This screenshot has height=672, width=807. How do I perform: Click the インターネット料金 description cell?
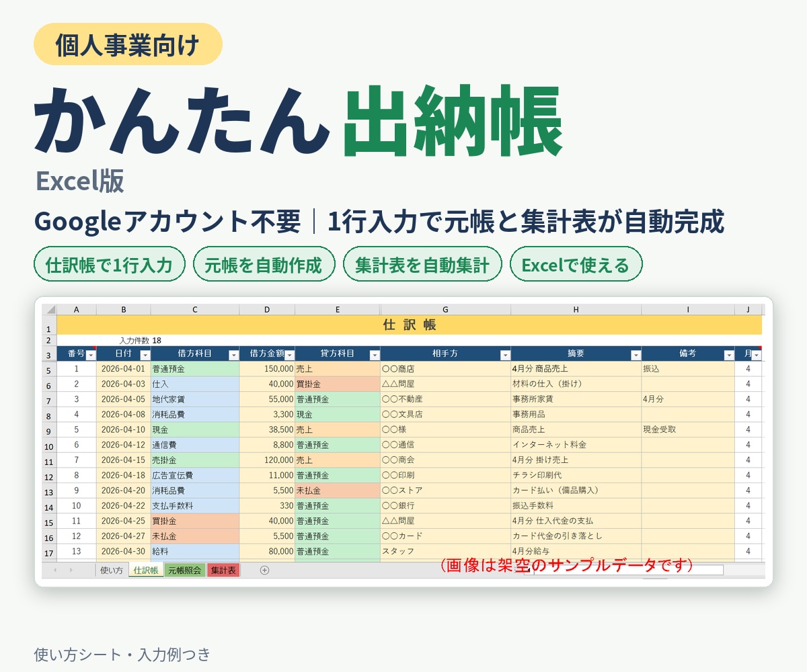(576, 445)
